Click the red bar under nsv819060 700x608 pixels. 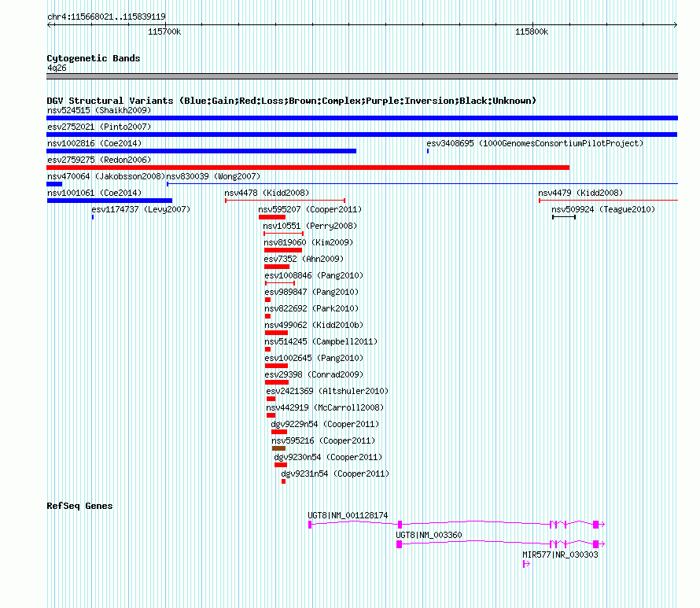pyautogui.click(x=283, y=250)
